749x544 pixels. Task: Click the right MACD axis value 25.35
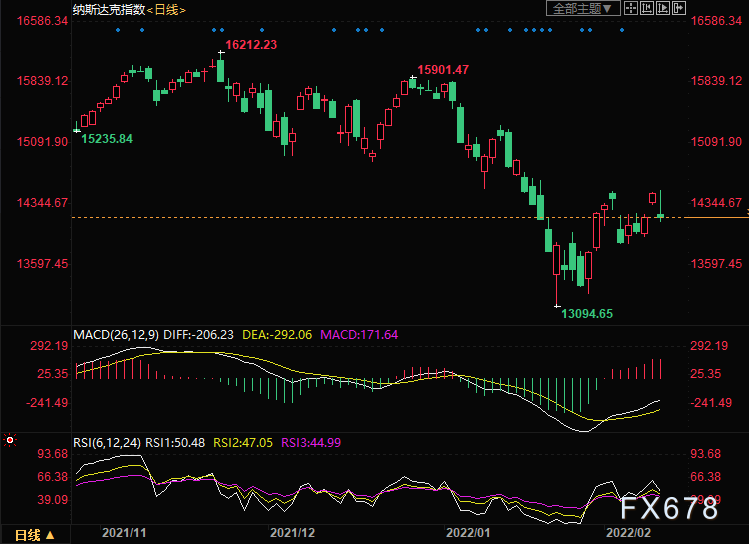pos(706,374)
